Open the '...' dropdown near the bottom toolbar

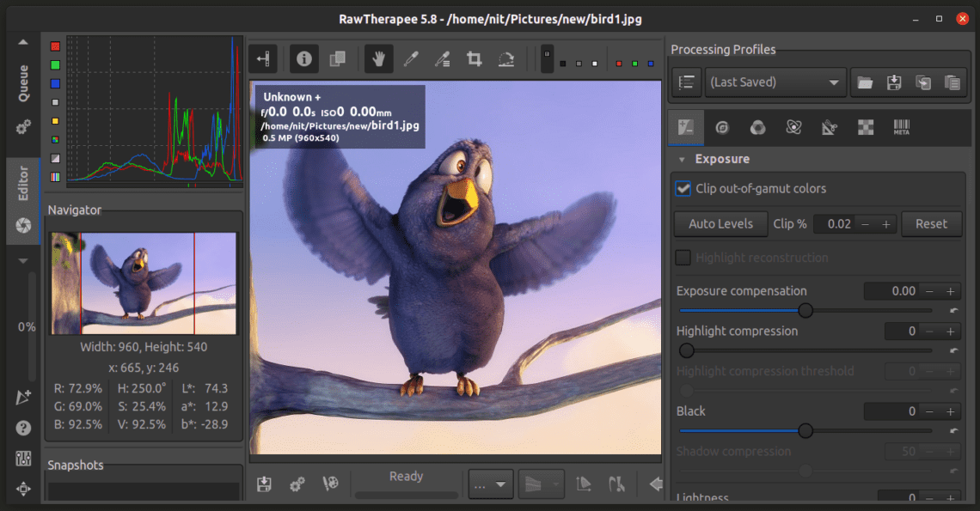coord(490,484)
